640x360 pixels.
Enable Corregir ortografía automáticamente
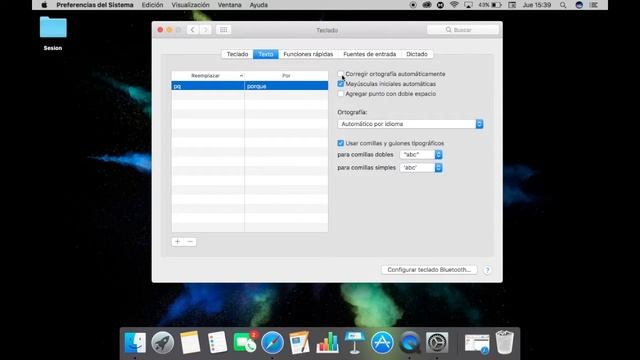click(340, 74)
